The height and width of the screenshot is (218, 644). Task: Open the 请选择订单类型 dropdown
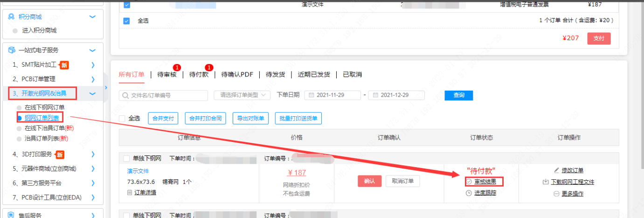[x=242, y=95]
